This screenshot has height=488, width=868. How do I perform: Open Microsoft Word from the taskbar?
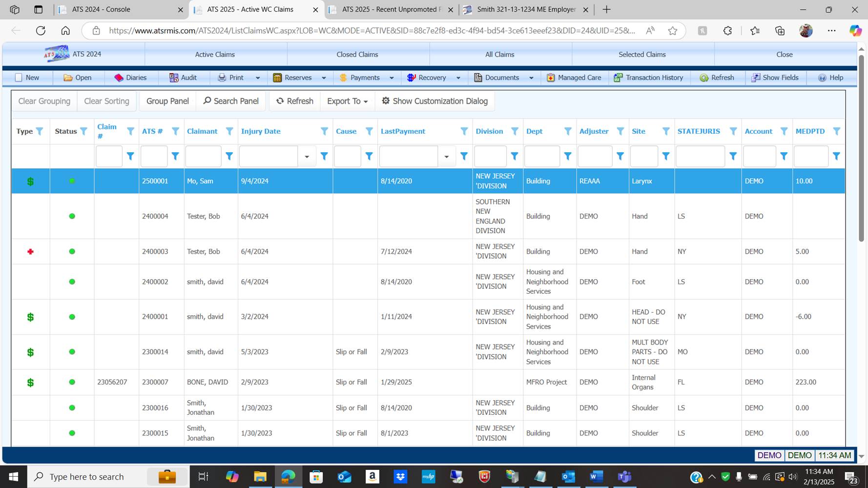tap(596, 476)
